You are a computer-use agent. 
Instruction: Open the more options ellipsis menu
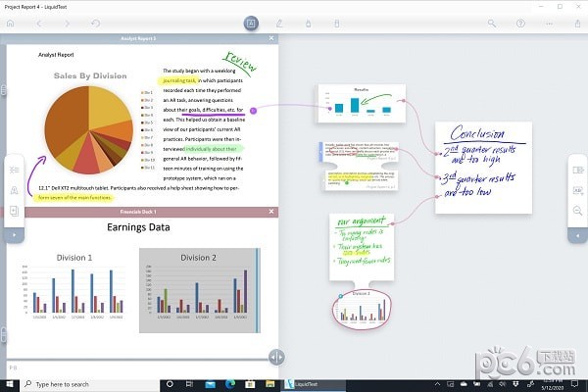click(549, 24)
